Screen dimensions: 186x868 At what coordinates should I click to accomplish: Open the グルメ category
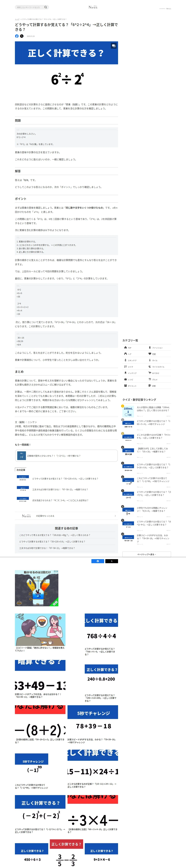point(159,379)
